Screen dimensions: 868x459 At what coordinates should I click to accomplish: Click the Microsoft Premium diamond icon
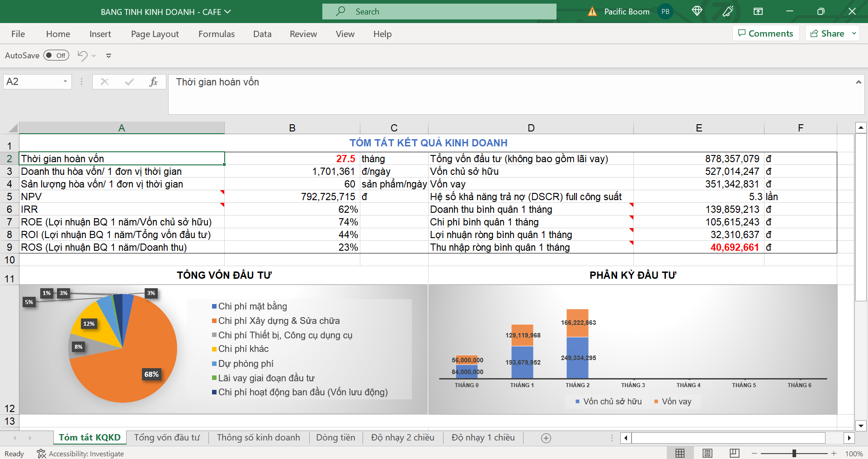click(x=697, y=11)
